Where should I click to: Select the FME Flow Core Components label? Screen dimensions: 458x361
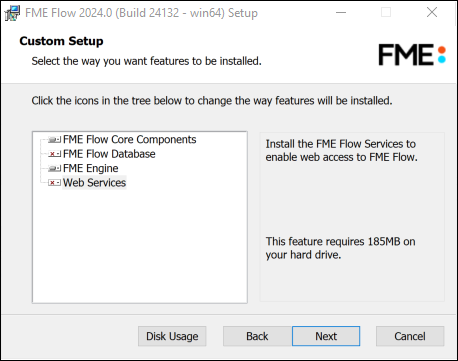(x=130, y=139)
